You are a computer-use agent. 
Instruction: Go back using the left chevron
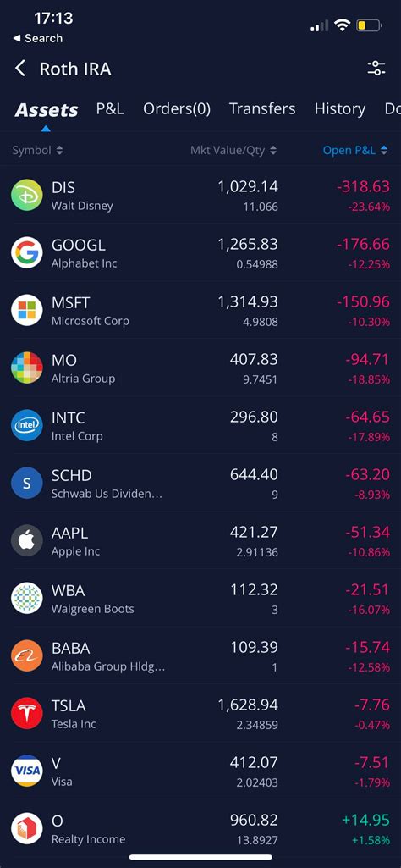[x=20, y=69]
